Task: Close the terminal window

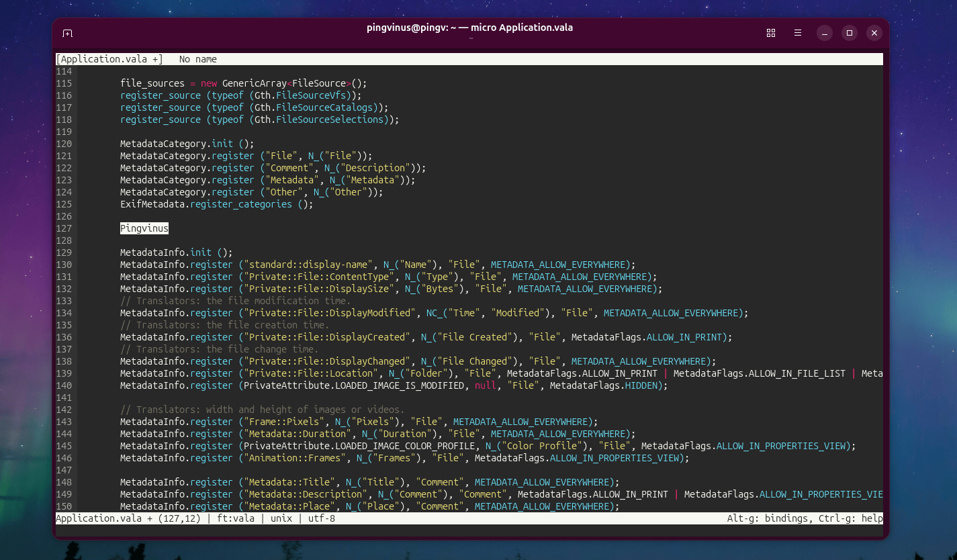Action: click(874, 33)
